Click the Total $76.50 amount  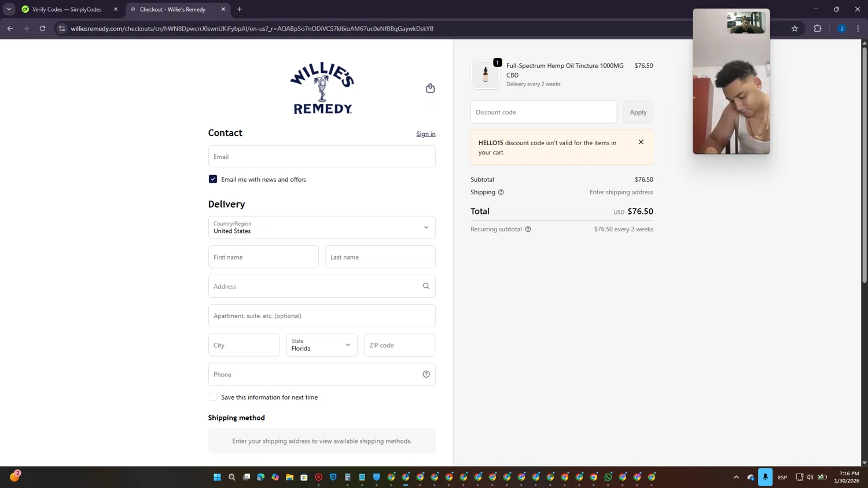pos(640,212)
